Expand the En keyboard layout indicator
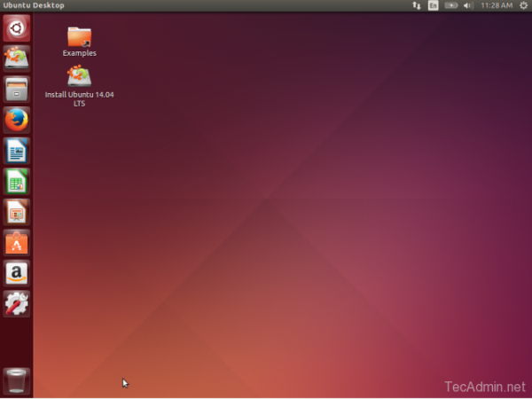The height and width of the screenshot is (399, 532). [x=433, y=5]
